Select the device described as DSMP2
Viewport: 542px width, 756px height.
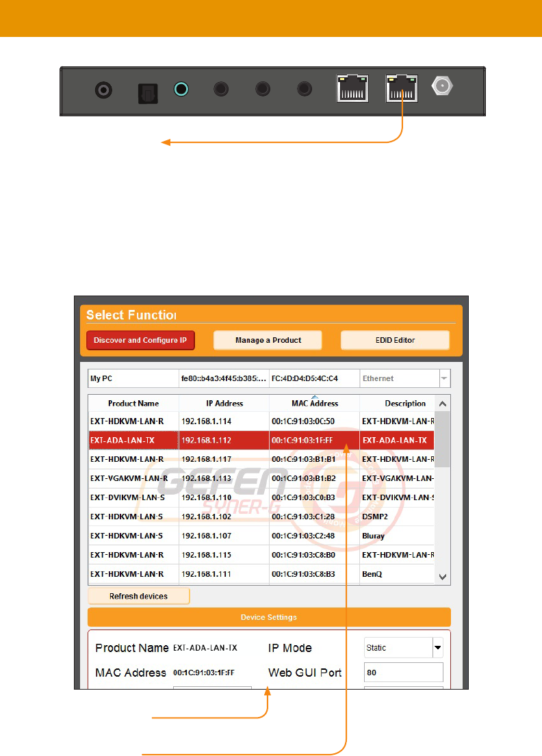[x=261, y=517]
